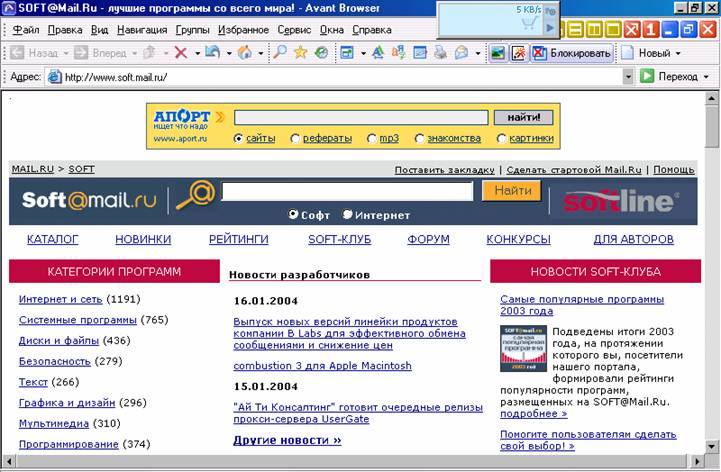Image resolution: width=721 pixels, height=472 pixels.
Task: Select the mp3 radio button
Action: [x=372, y=138]
